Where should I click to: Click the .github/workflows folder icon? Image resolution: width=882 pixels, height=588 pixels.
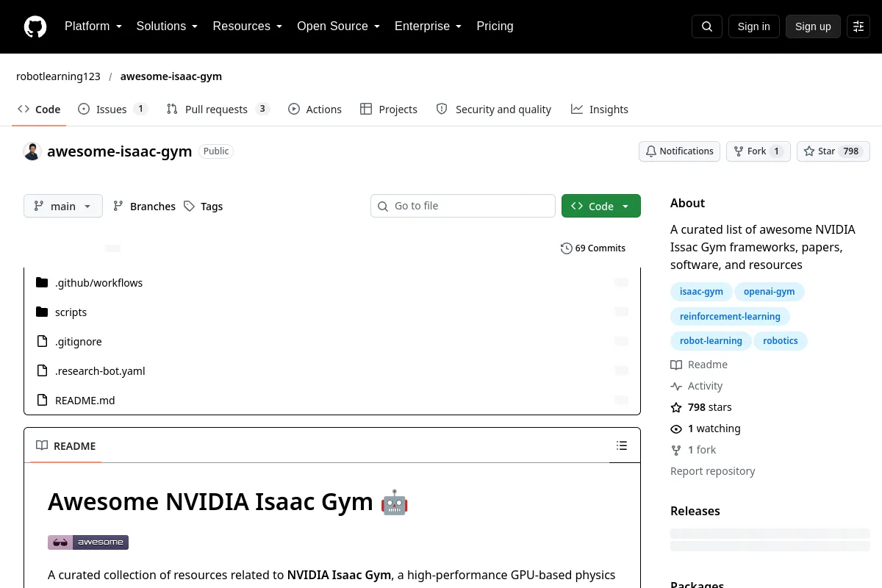[x=42, y=283]
